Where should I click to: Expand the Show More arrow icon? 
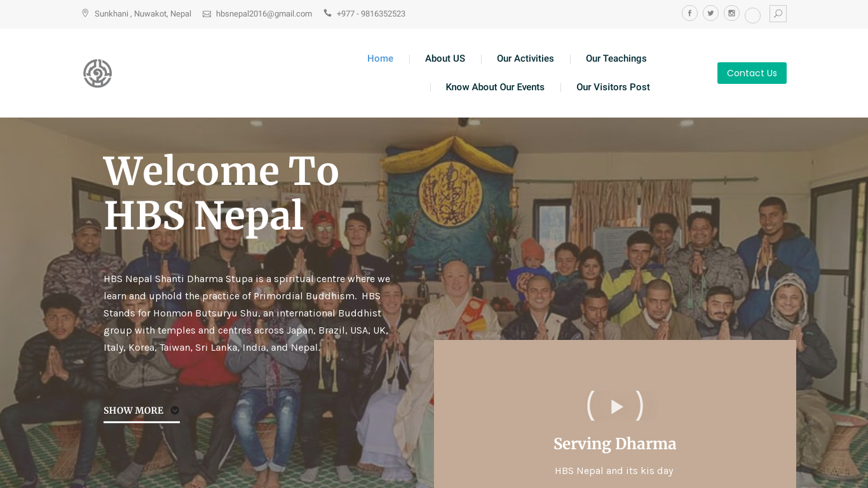click(175, 410)
